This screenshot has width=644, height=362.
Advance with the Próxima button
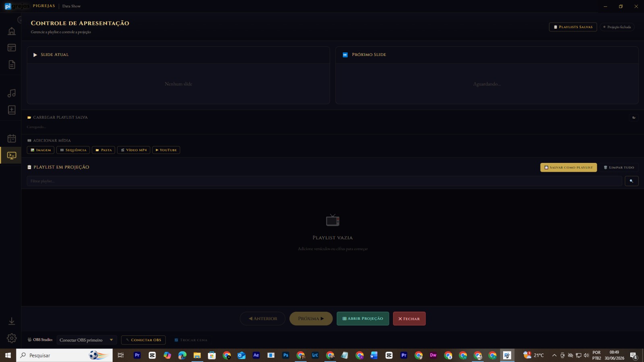311,319
